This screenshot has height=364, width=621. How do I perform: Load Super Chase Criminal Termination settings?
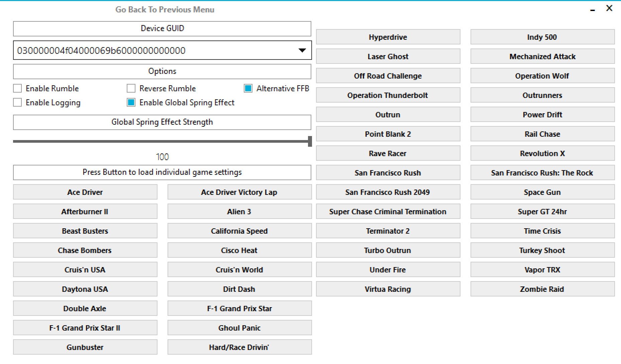coord(388,212)
